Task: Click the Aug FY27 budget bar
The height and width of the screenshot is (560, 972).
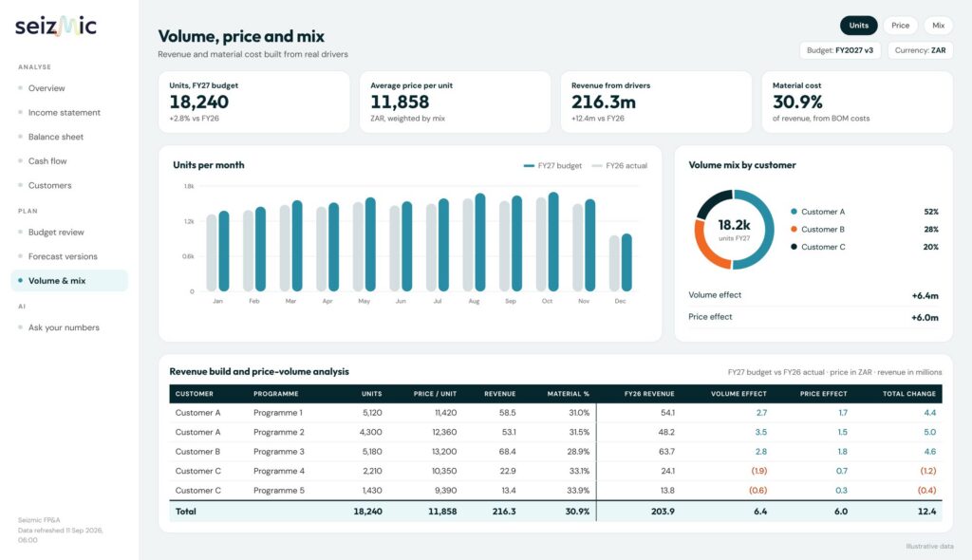Action: click(x=479, y=242)
